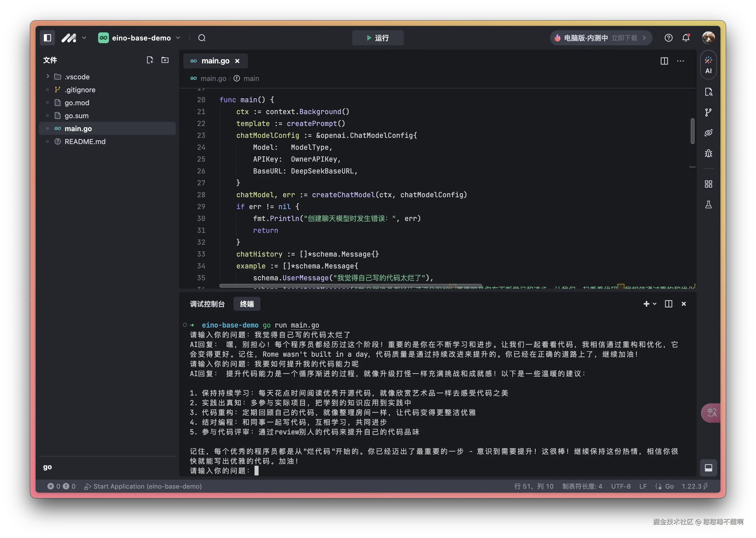Viewport: 756px width, 538px height.
Task: Click the 立即下载 download link
Action: point(624,38)
